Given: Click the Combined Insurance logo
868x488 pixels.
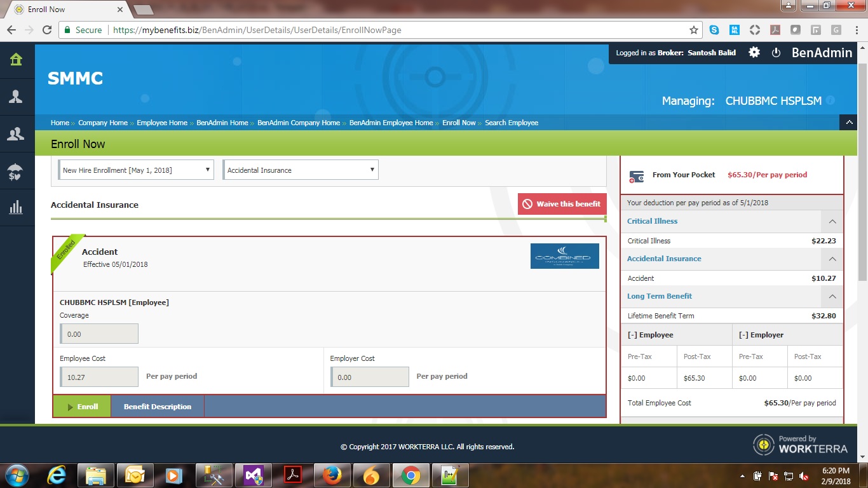Looking at the screenshot, I should point(565,256).
